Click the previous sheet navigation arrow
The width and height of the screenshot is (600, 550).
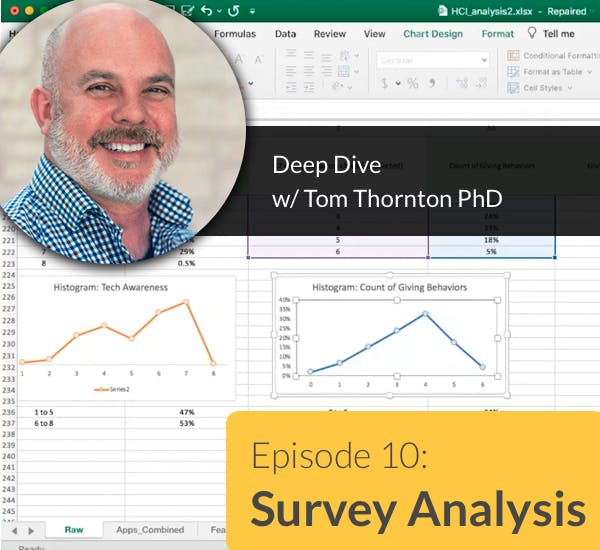point(15,531)
